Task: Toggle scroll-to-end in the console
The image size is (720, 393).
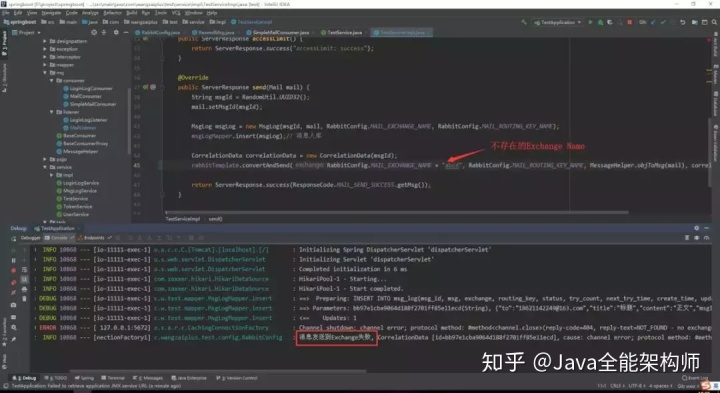Action: pyautogui.click(x=24, y=279)
